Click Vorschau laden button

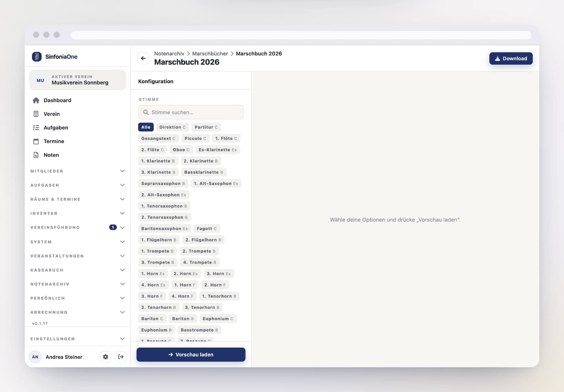191,355
